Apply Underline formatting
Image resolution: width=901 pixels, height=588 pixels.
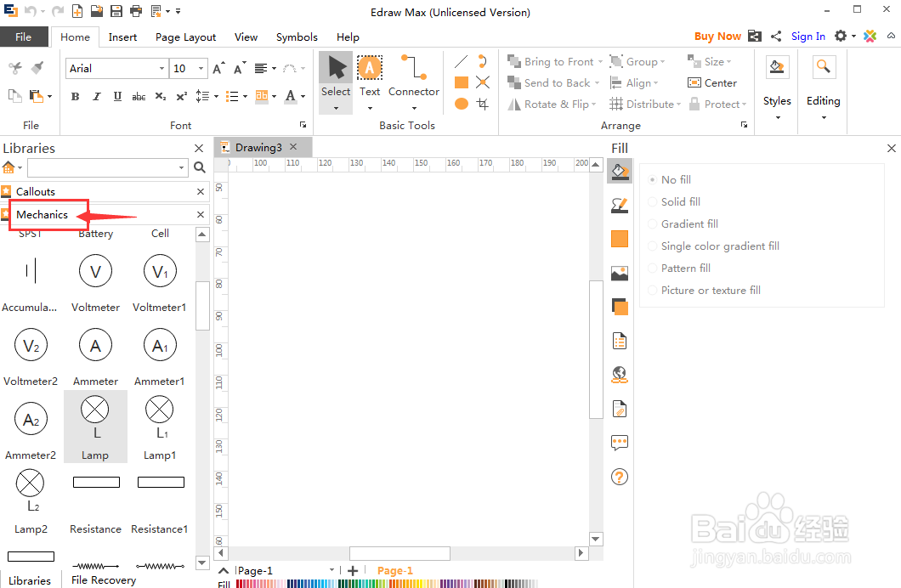[x=117, y=97]
